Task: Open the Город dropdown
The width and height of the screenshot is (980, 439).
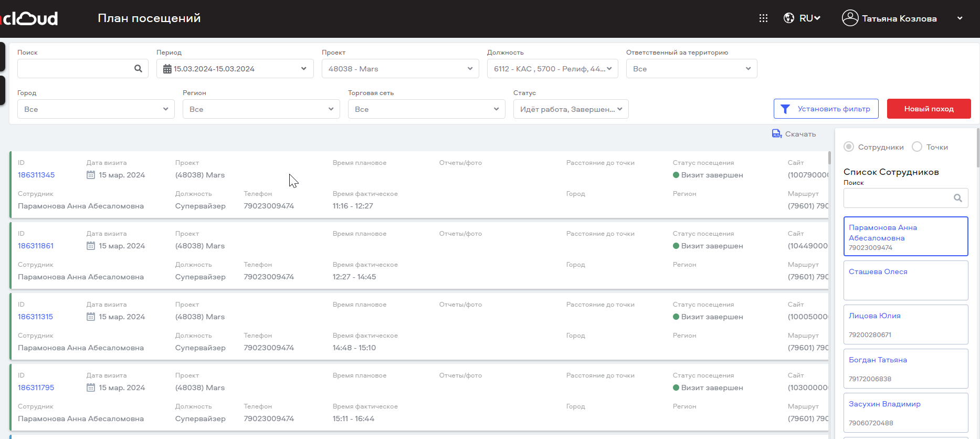Action: coord(96,109)
